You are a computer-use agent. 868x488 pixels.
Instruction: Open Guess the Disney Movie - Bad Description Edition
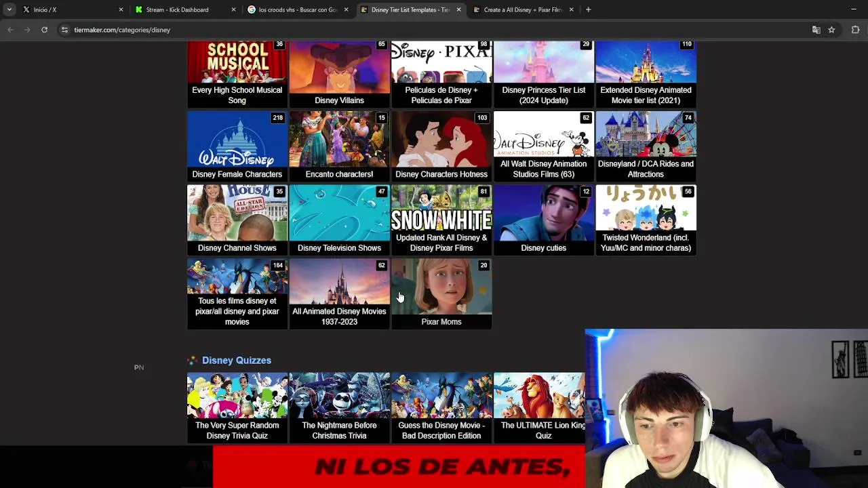point(441,407)
